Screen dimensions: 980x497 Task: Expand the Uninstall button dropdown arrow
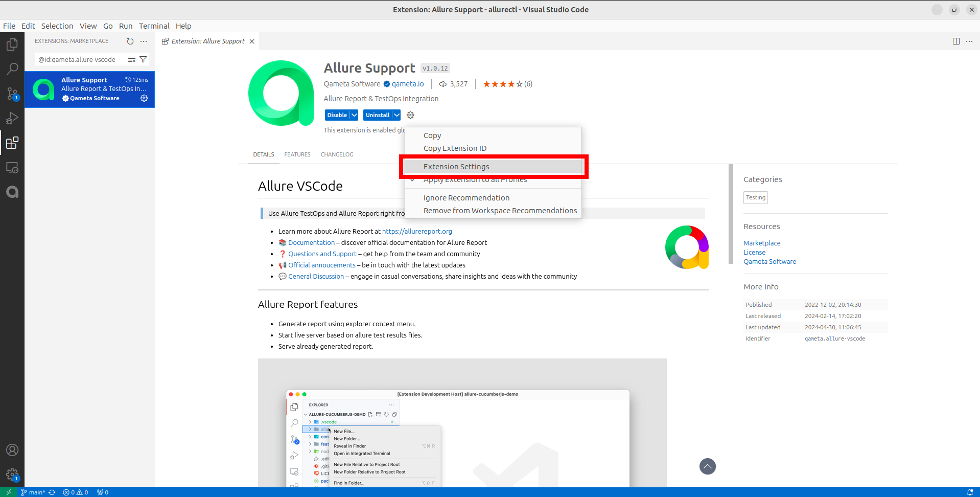pyautogui.click(x=396, y=115)
